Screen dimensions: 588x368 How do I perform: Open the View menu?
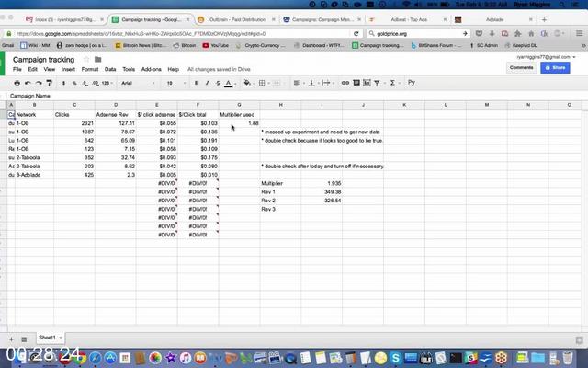tap(49, 70)
